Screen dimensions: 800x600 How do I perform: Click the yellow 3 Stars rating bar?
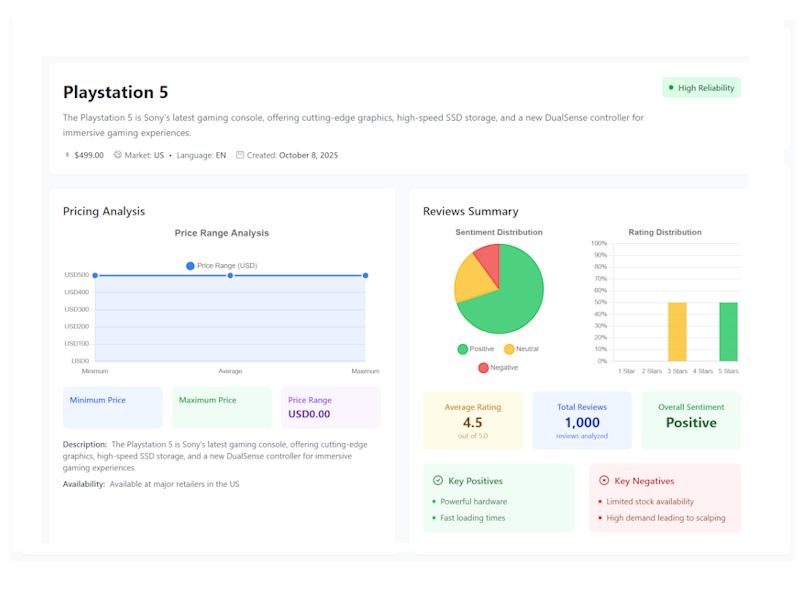click(x=677, y=331)
